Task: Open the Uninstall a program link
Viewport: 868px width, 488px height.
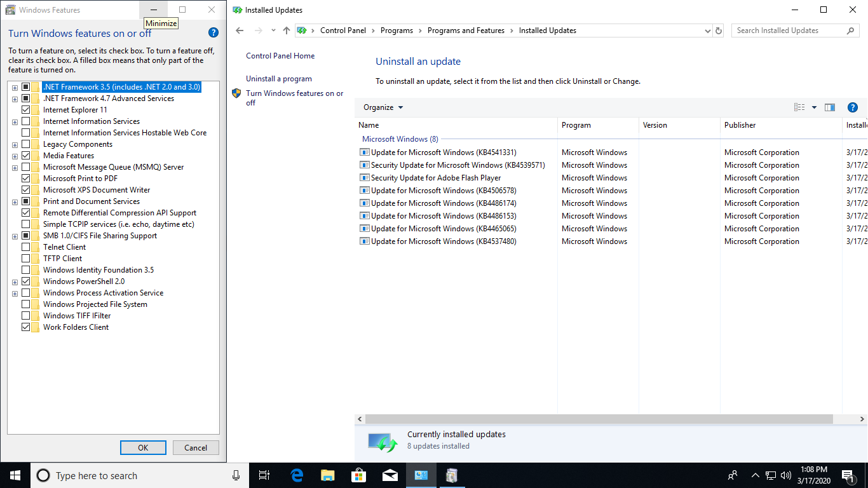Action: coord(279,79)
